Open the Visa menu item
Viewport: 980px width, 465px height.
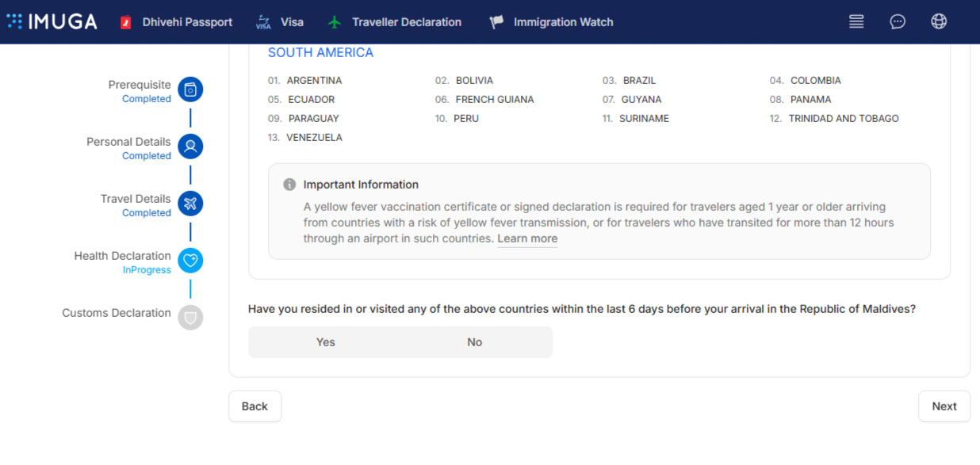(279, 22)
